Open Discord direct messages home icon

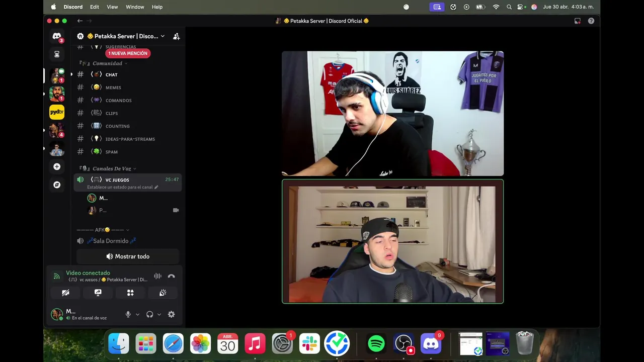(x=57, y=37)
